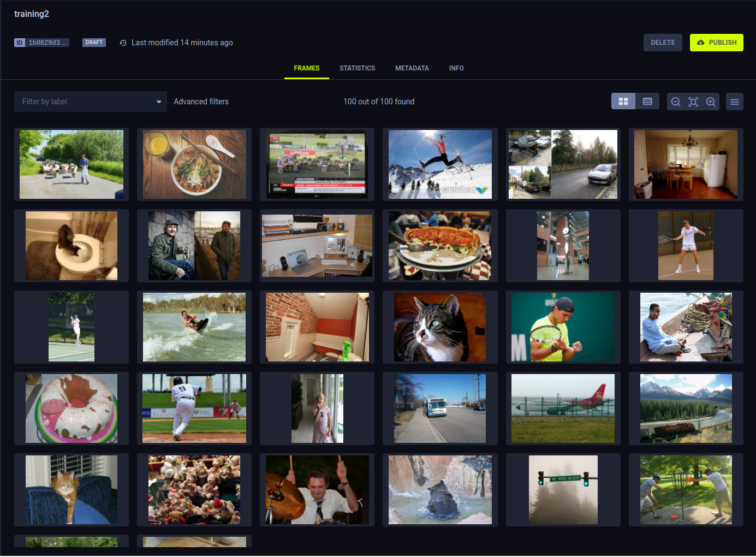
Task: Copy the dataset ID chip
Action: tap(41, 42)
